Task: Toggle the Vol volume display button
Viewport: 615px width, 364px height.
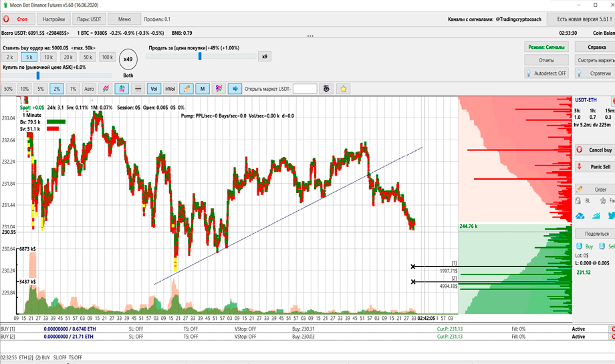Action: point(154,88)
